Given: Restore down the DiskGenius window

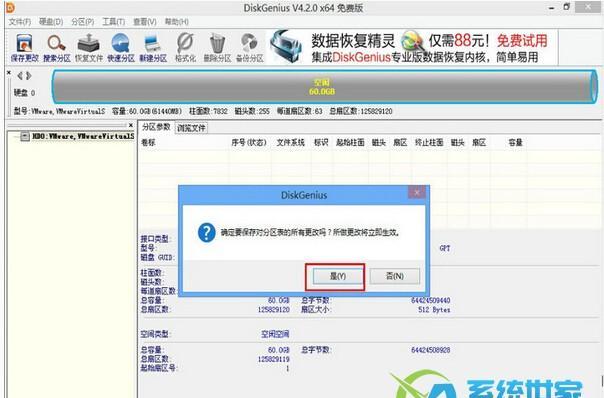Looking at the screenshot, I should point(566,7).
